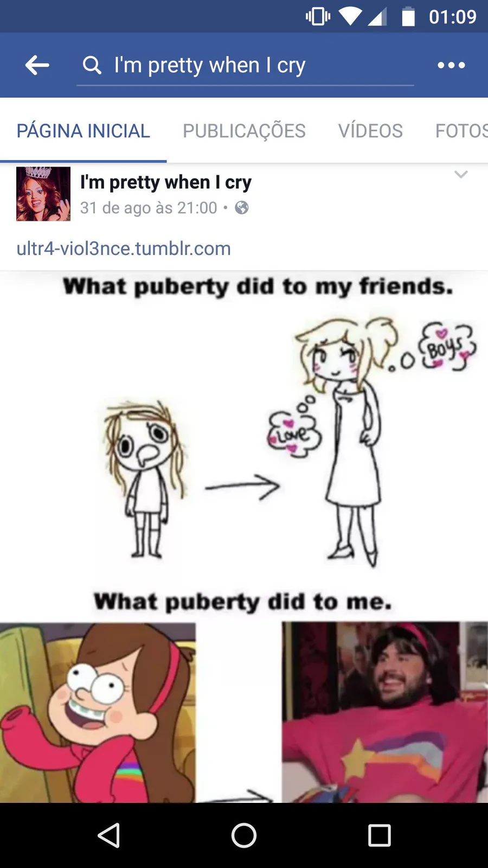Tap the Wi-Fi signal icon in status bar
The width and height of the screenshot is (488, 868).
tap(350, 16)
